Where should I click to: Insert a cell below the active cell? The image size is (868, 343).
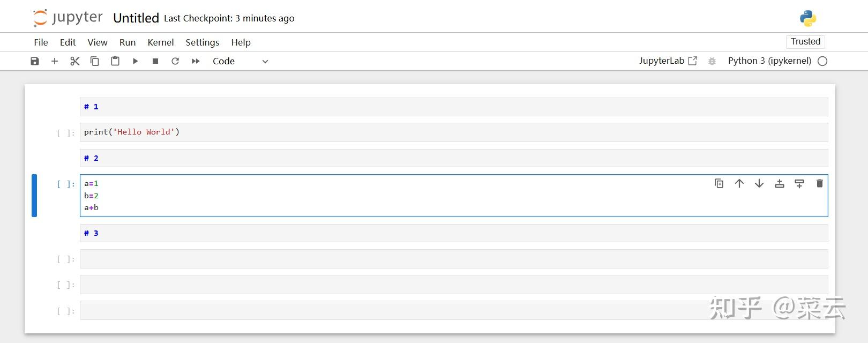[799, 184]
